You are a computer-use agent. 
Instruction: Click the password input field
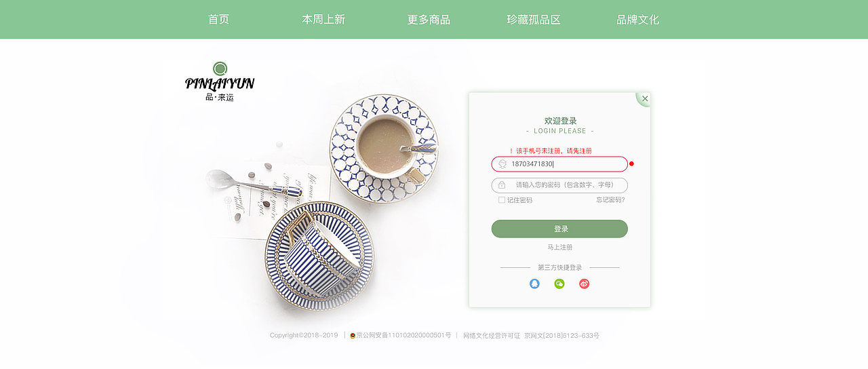coord(559,185)
